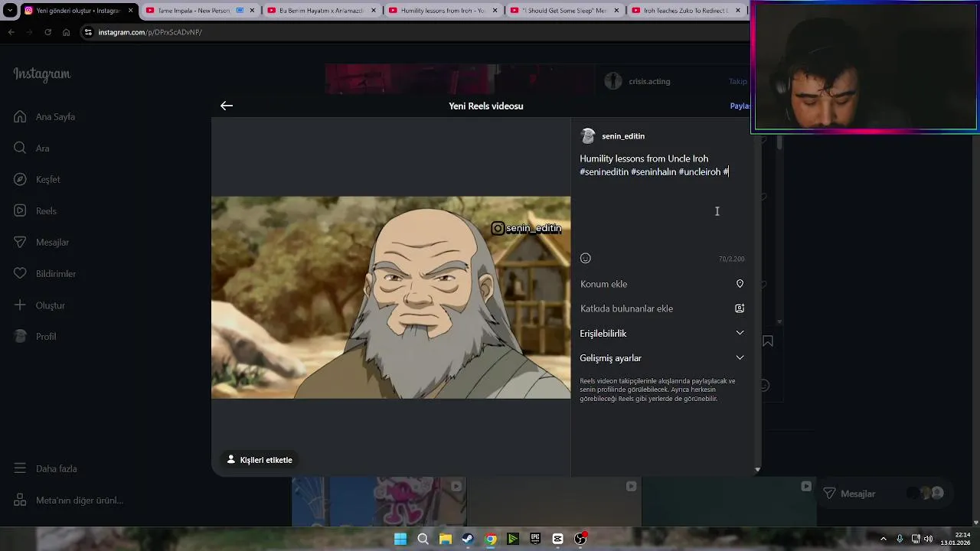Open Windows taskbar search

coord(423,539)
